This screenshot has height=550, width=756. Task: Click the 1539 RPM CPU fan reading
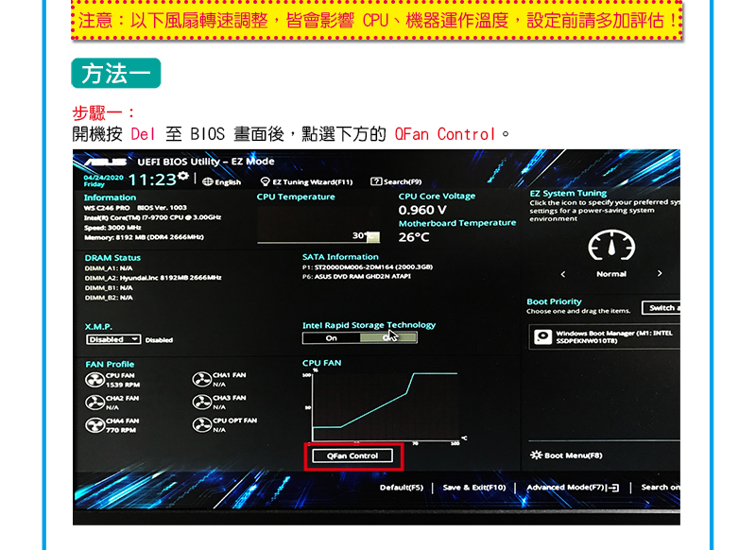pos(123,385)
